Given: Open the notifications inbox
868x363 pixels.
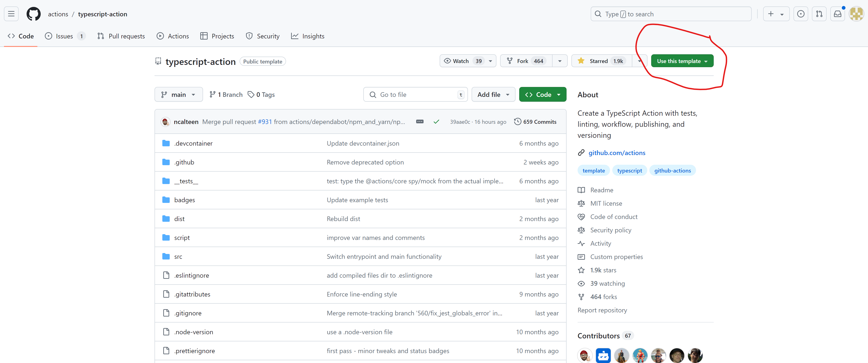Looking at the screenshot, I should coord(838,14).
